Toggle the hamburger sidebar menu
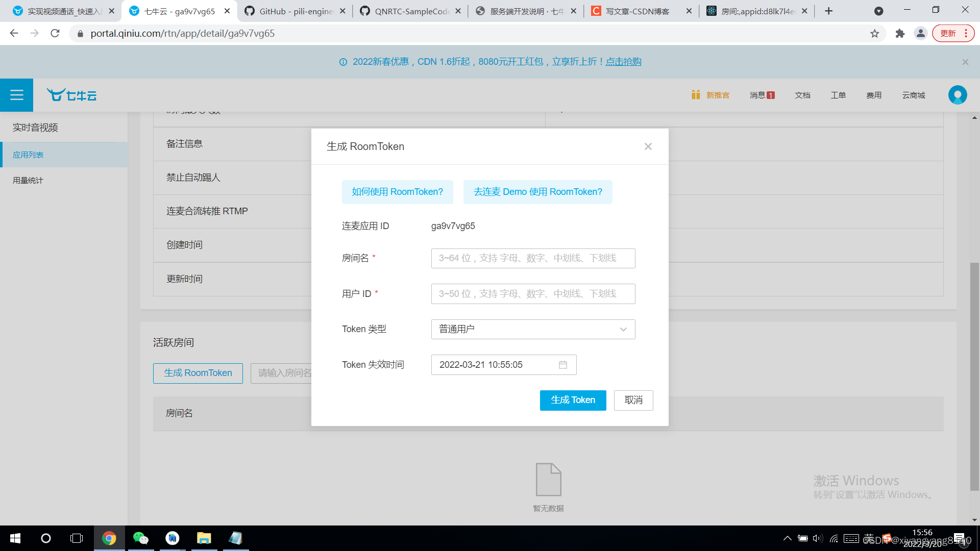This screenshot has width=980, height=551. coord(16,95)
